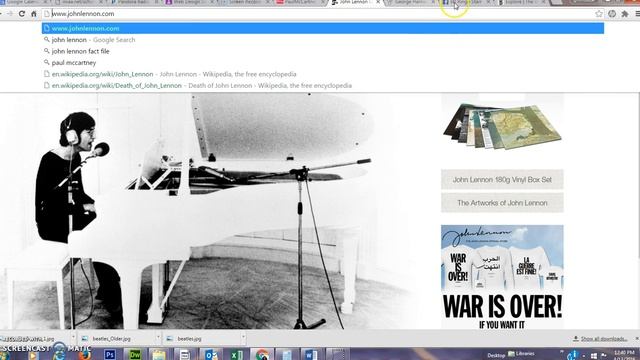Viewport: 640px width, 360px height.
Task: Go to the Chrome home page icon
Action: [x=34, y=14]
